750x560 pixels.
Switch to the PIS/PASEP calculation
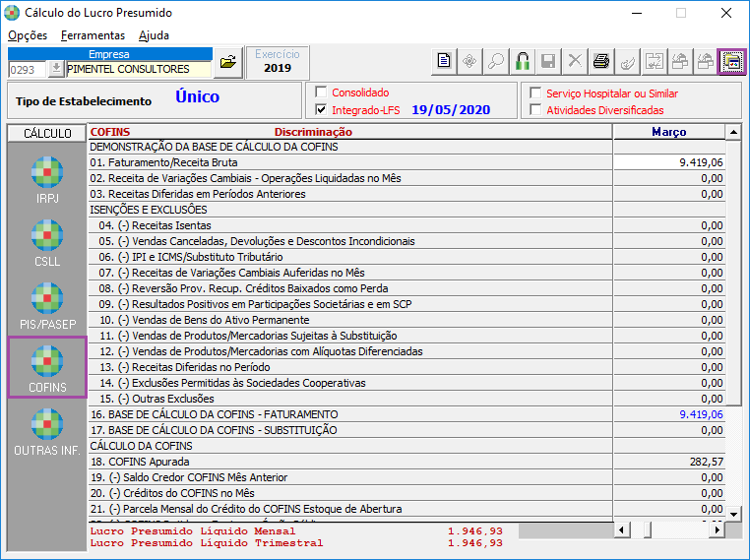click(x=47, y=306)
